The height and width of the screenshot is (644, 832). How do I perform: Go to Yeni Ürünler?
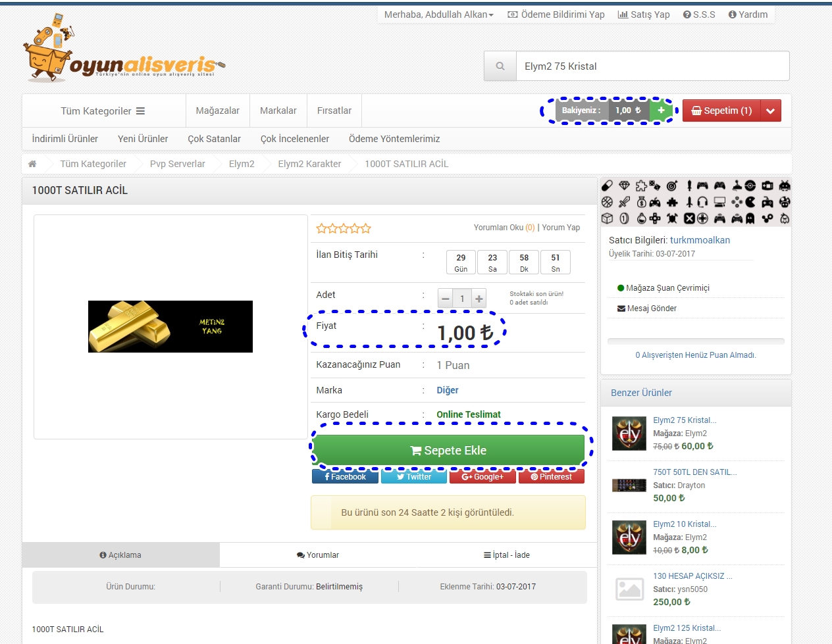click(143, 139)
